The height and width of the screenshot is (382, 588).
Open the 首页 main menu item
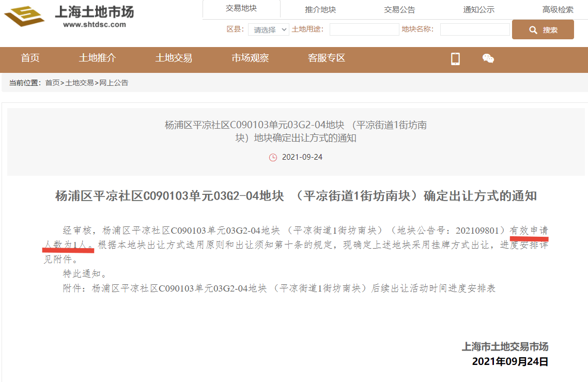click(30, 58)
